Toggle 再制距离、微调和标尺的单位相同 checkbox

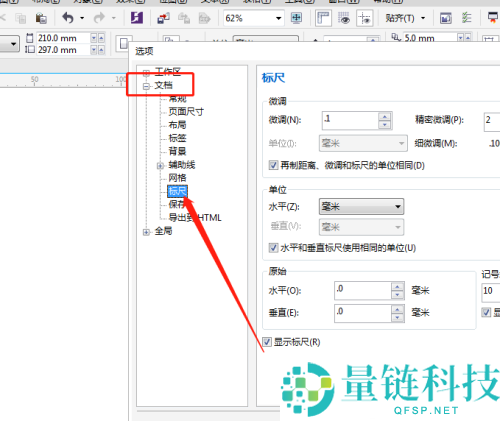pyautogui.click(x=273, y=165)
